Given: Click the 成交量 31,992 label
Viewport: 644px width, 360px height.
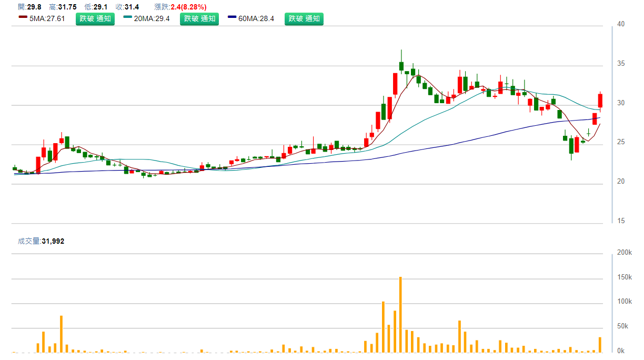Looking at the screenshot, I should [x=41, y=241].
